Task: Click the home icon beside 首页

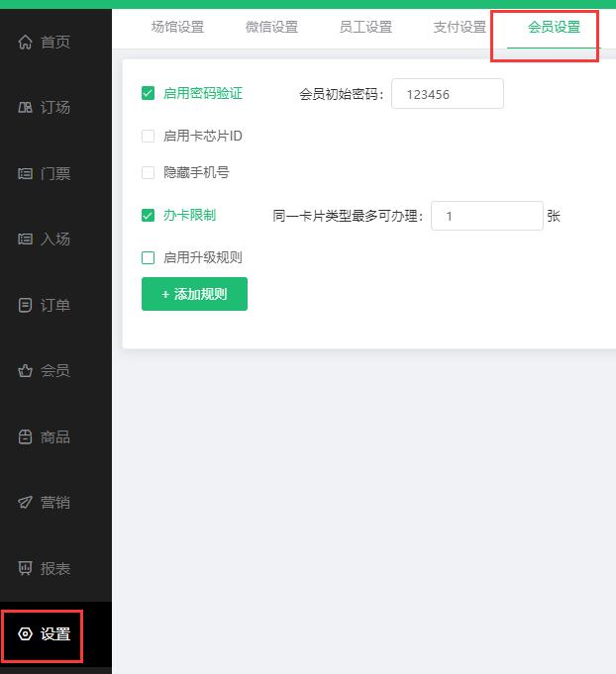Action: pos(25,42)
